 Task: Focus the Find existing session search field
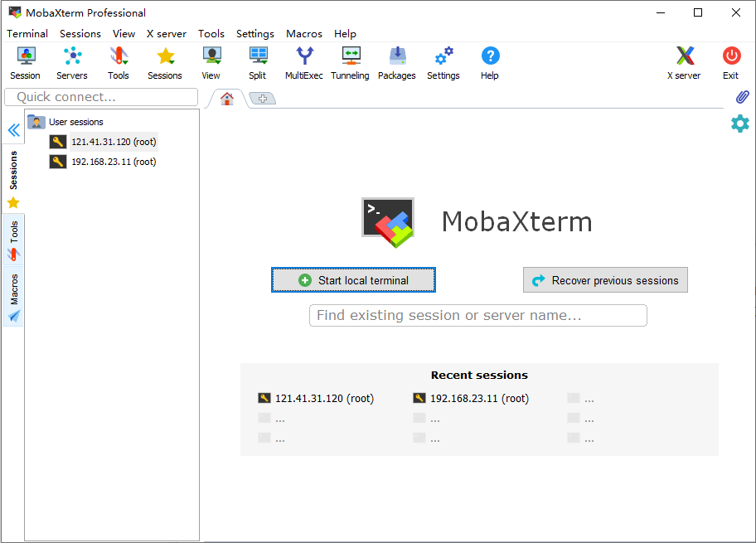pos(478,315)
